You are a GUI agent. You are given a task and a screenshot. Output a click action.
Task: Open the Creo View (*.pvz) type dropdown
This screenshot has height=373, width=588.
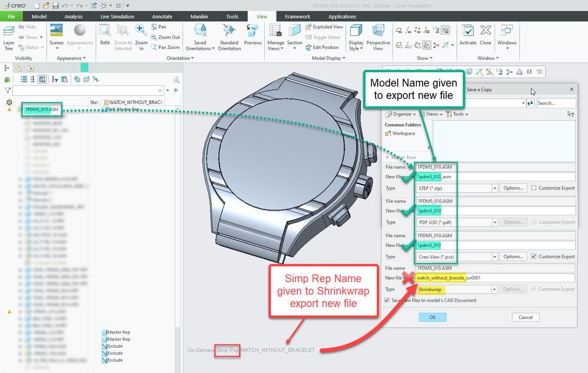(x=494, y=257)
